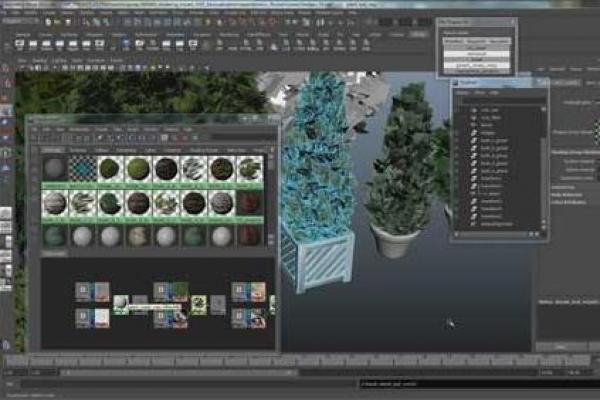
Task: Select the first gray sphere material in Hypershade
Action: pos(56,168)
